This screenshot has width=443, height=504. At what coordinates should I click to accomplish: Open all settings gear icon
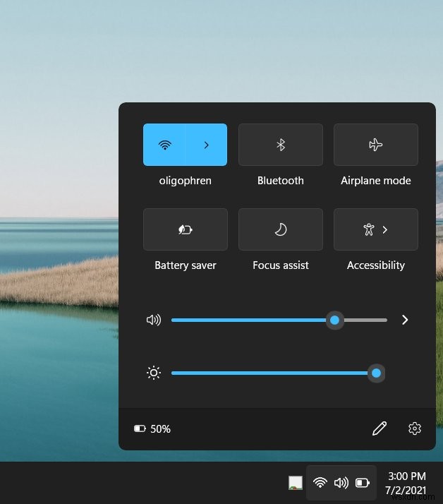pyautogui.click(x=414, y=428)
